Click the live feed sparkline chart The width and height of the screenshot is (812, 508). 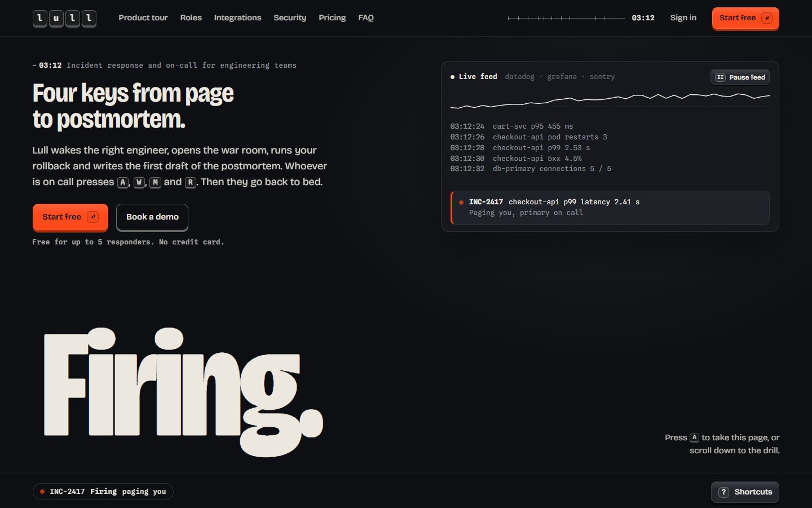pos(610,101)
